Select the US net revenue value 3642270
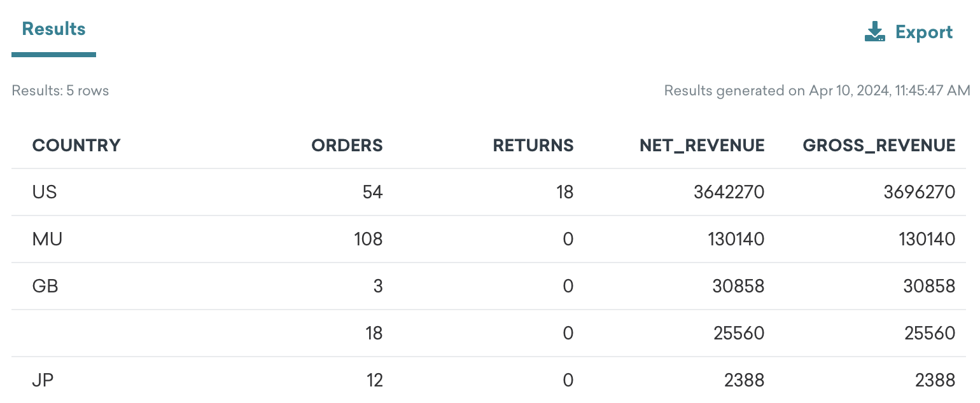The height and width of the screenshot is (403, 980). point(729,192)
